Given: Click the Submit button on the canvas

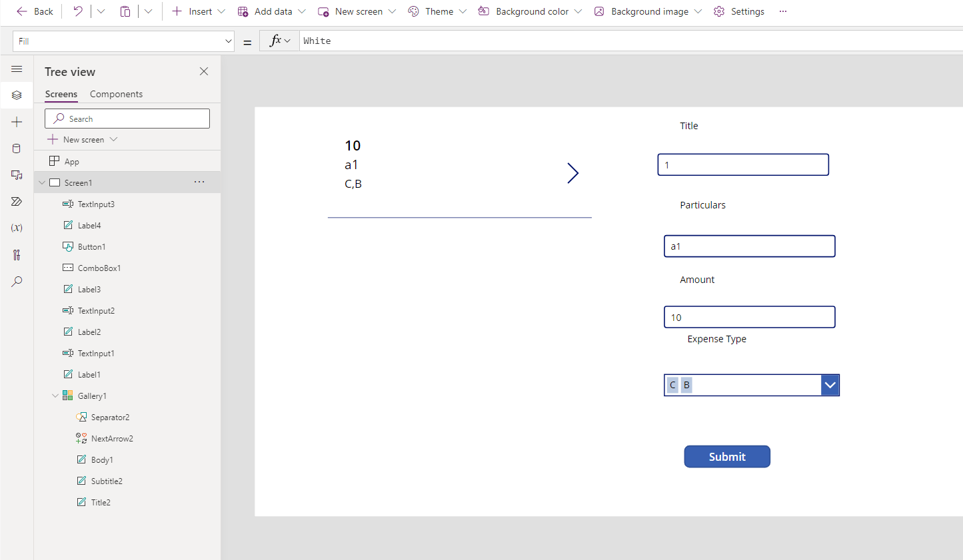Looking at the screenshot, I should [x=727, y=456].
